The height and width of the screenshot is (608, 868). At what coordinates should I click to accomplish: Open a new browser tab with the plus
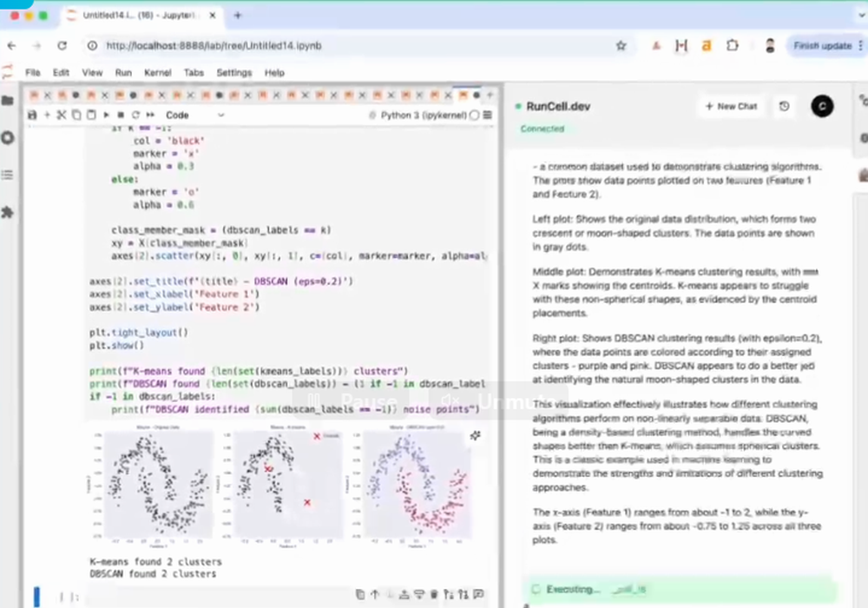pos(238,16)
